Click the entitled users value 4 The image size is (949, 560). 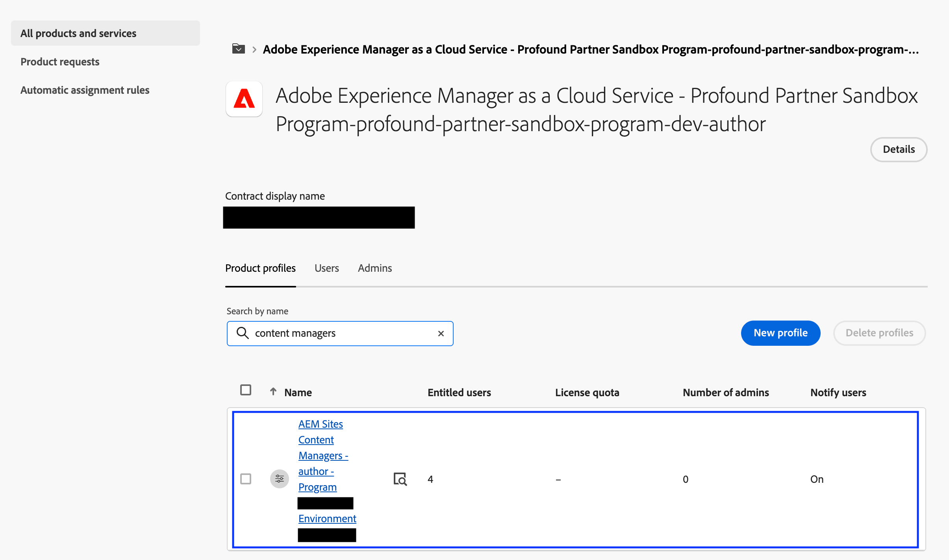(430, 479)
